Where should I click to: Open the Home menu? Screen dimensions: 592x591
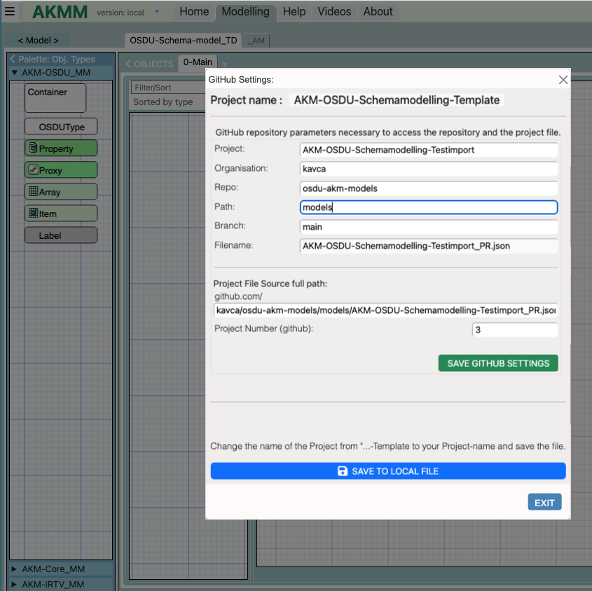[194, 12]
